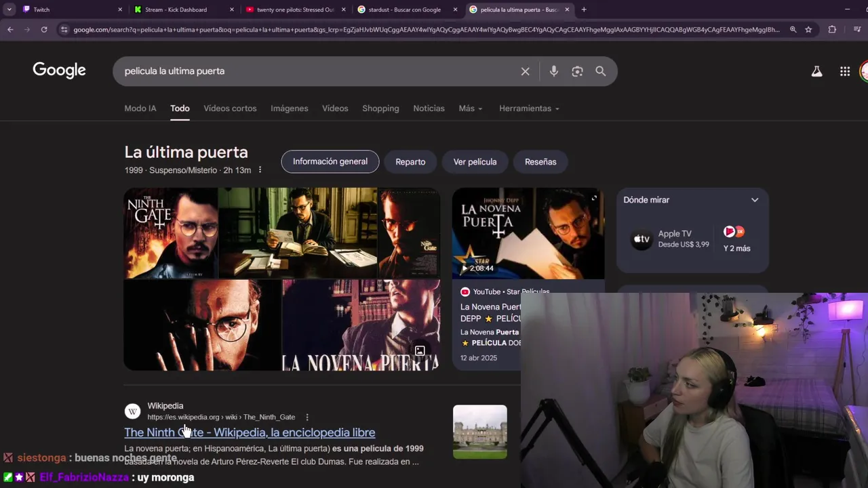Open the La Novena Puerta bottom image

pyautogui.click(x=361, y=325)
